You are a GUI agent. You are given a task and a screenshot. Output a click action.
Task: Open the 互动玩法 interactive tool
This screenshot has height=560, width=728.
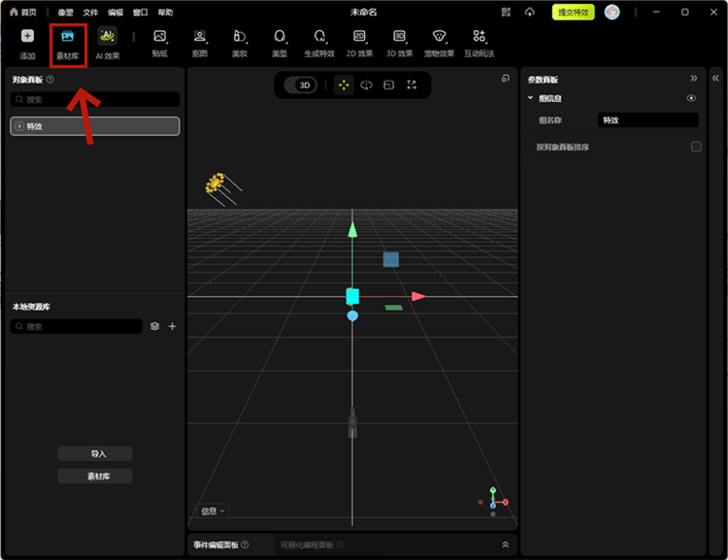[479, 43]
